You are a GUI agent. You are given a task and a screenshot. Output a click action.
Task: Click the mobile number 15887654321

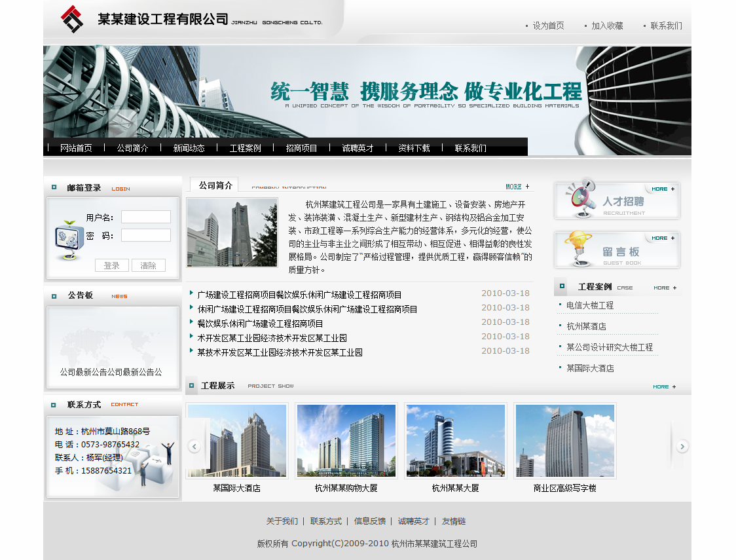pyautogui.click(x=107, y=471)
